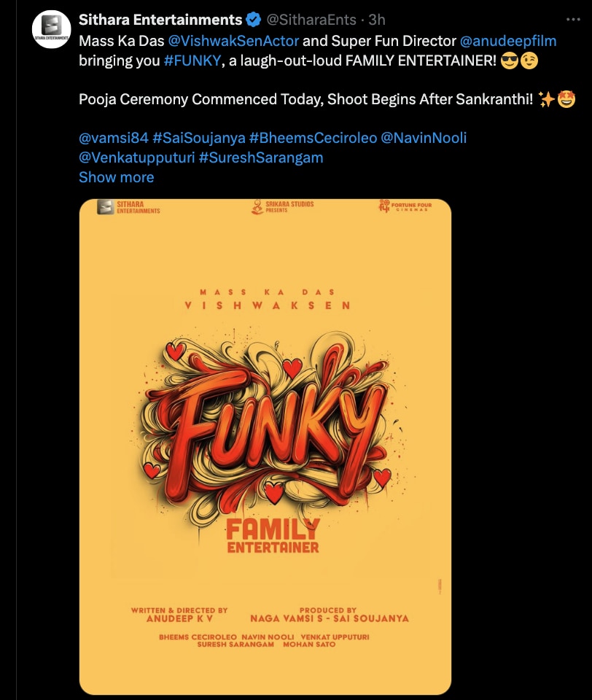Go to the @NavinNooli profile
Viewport: 592px width, 700px height.
(x=426, y=138)
